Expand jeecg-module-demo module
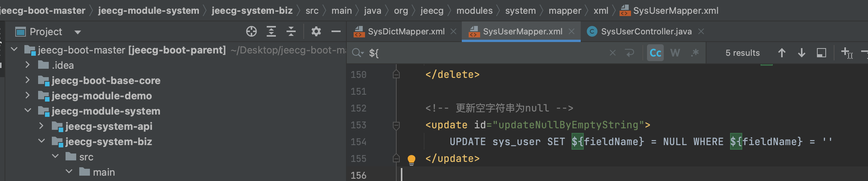The width and height of the screenshot is (868, 181). [27, 95]
